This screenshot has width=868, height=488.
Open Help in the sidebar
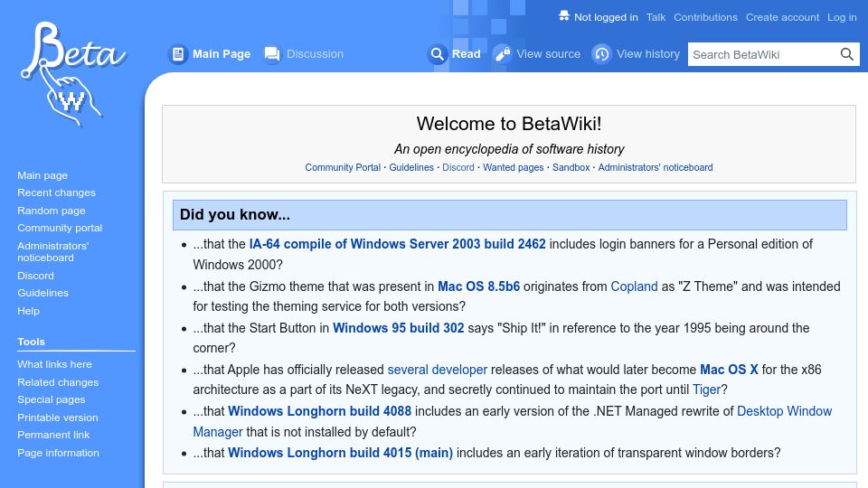pyautogui.click(x=28, y=311)
